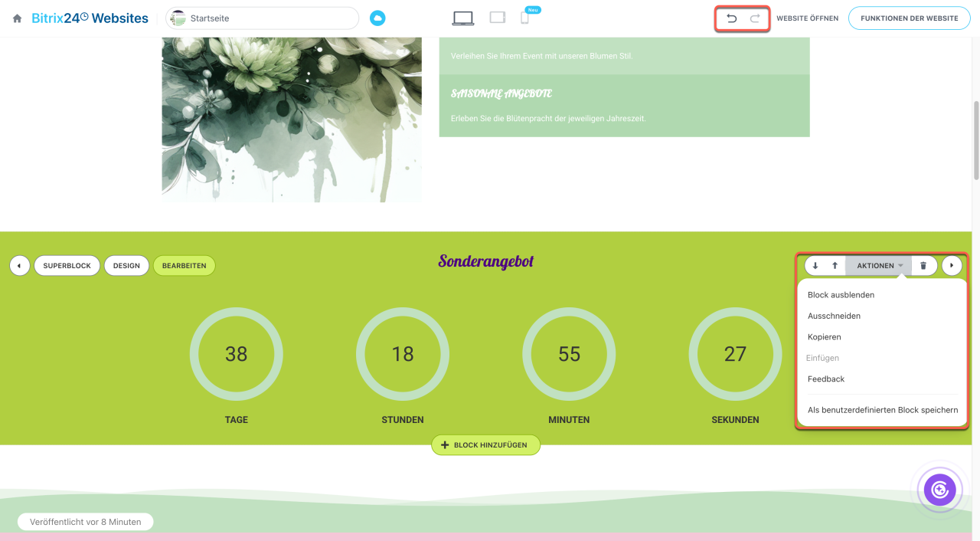The height and width of the screenshot is (541, 980).
Task: Click BLOCK HINZUFÜGEN button
Action: (485, 445)
